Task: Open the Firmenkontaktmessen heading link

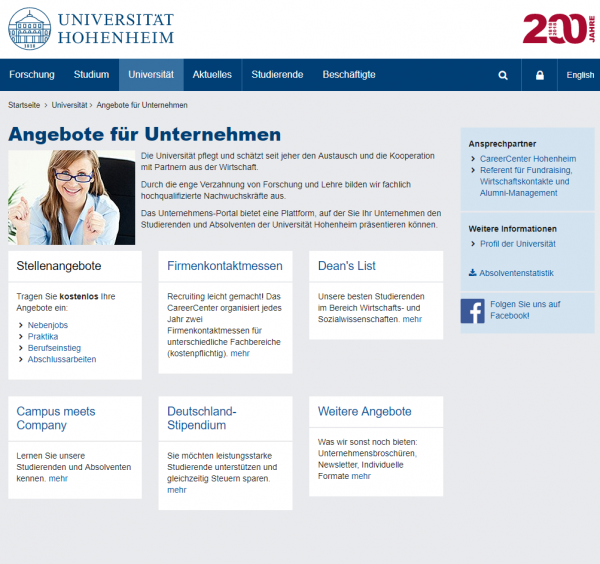Action: 225,266
